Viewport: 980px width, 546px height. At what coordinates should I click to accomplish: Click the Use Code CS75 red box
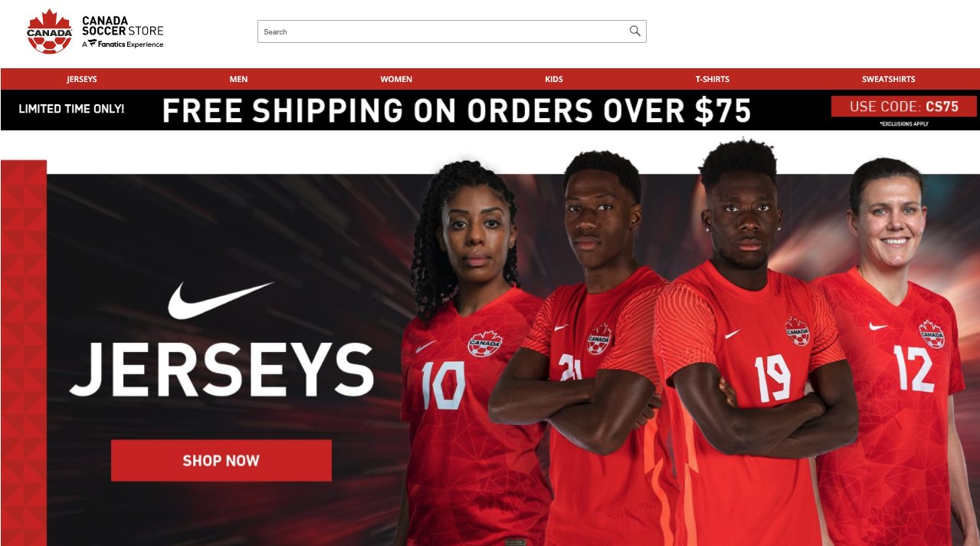[904, 107]
